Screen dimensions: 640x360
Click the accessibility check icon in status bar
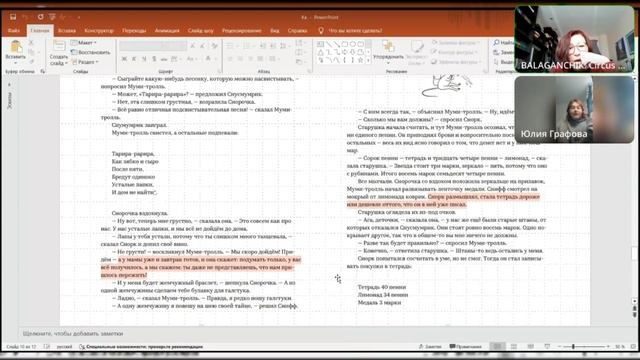[x=82, y=347]
